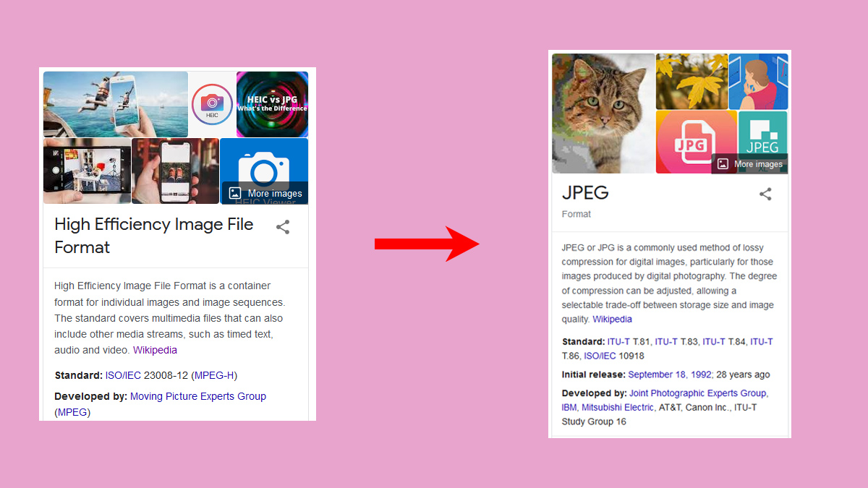Follow the Moving Picture Experts Group link
868x488 pixels.
198,396
